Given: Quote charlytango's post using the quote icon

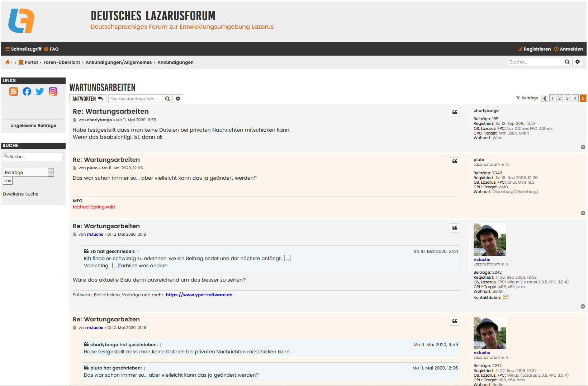Looking at the screenshot, I should coord(455,112).
